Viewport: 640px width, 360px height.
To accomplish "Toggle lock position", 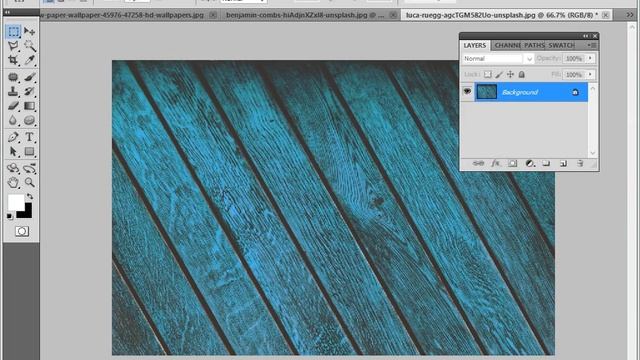I will point(510,75).
